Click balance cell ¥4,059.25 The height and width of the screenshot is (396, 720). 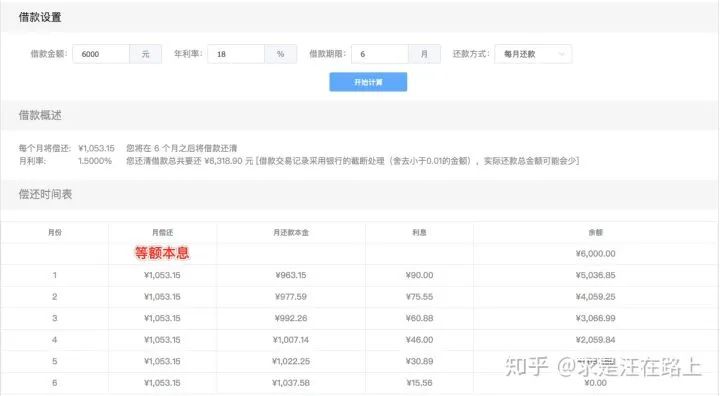click(x=596, y=297)
